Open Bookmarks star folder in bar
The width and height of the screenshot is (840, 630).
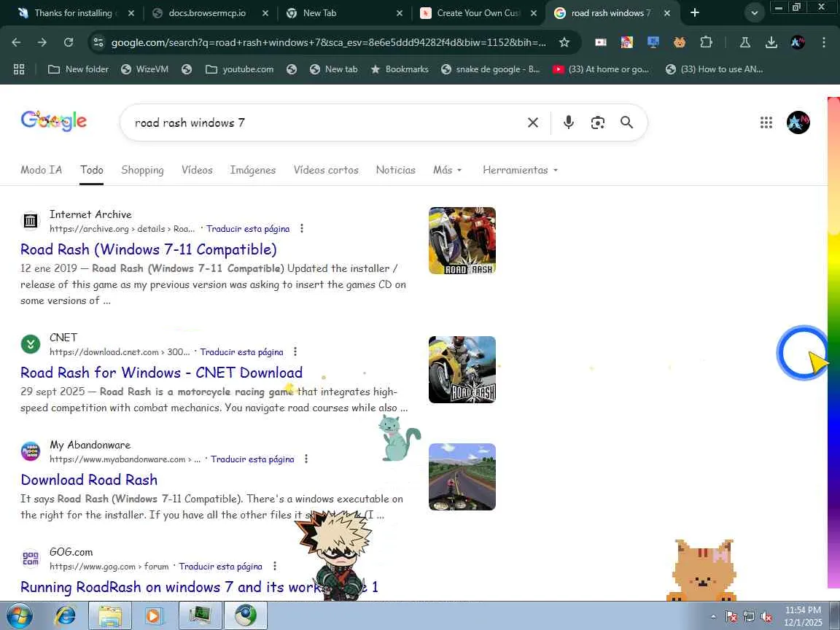click(400, 69)
